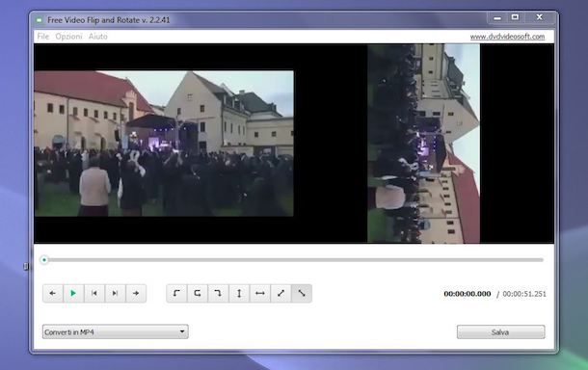Jump to next frame button
The image size is (588, 370).
pos(115,293)
